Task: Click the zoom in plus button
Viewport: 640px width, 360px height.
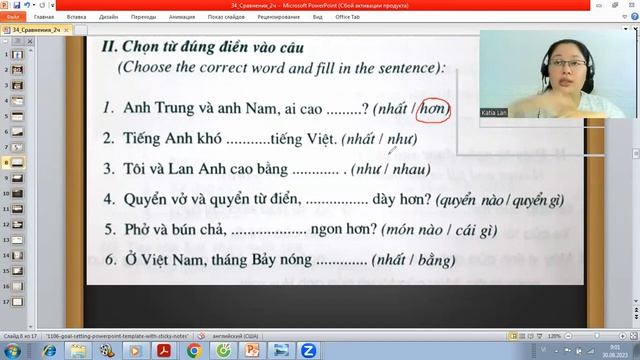Action: coord(622,336)
